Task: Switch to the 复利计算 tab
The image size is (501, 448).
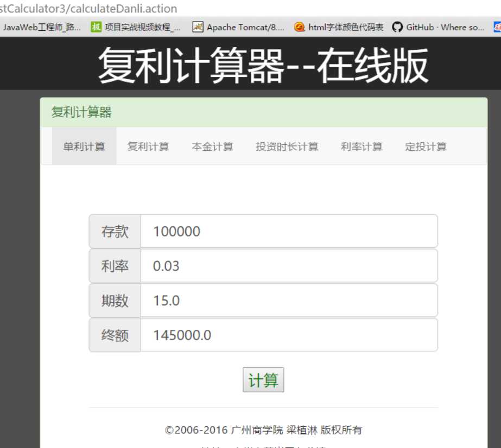Action: click(149, 146)
